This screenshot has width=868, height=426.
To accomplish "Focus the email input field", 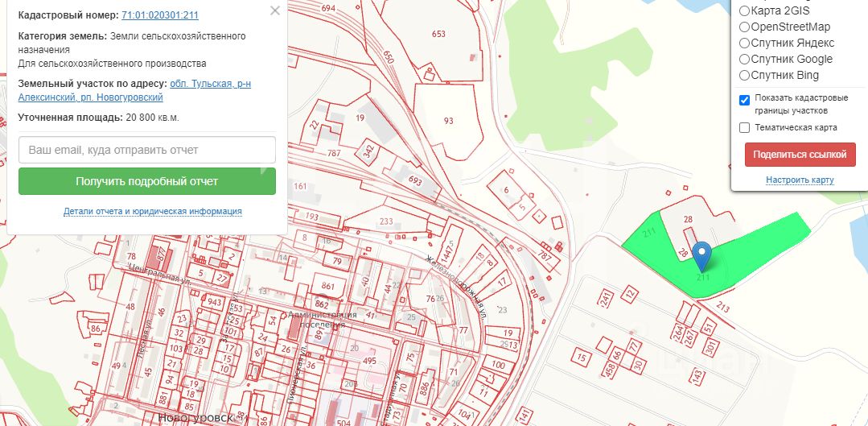I will (x=146, y=150).
